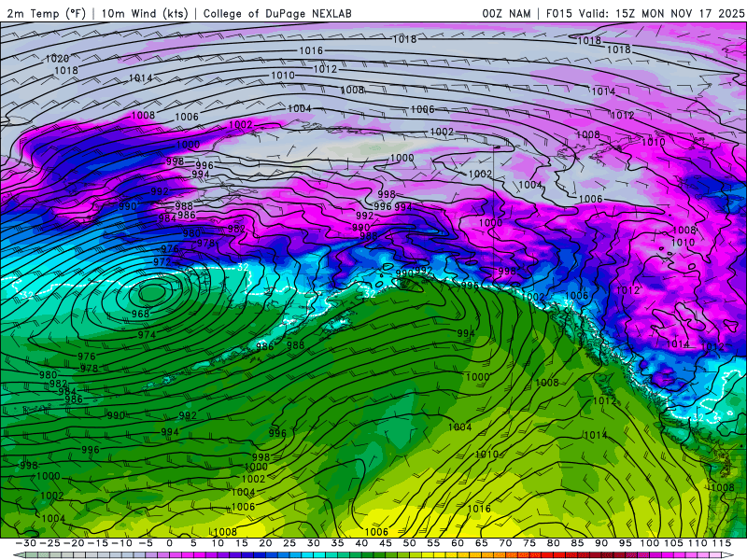Click the 40 tick on the temperature scale

361,543
